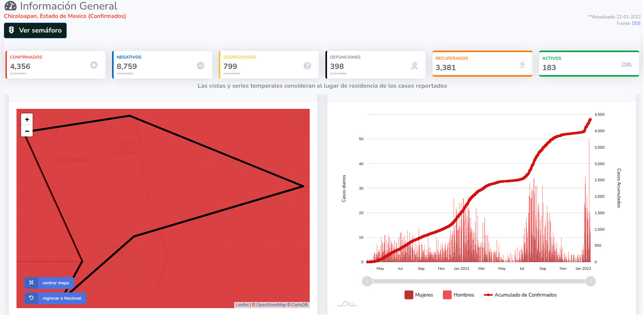
Task: Click the regresar a Nacional button
Action: point(56,298)
